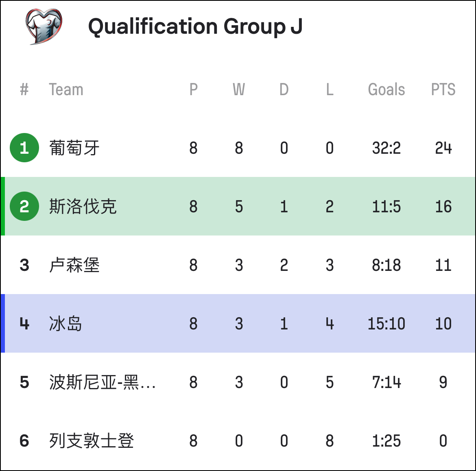Click the P played column header
This screenshot has height=471, width=476.
click(x=193, y=89)
